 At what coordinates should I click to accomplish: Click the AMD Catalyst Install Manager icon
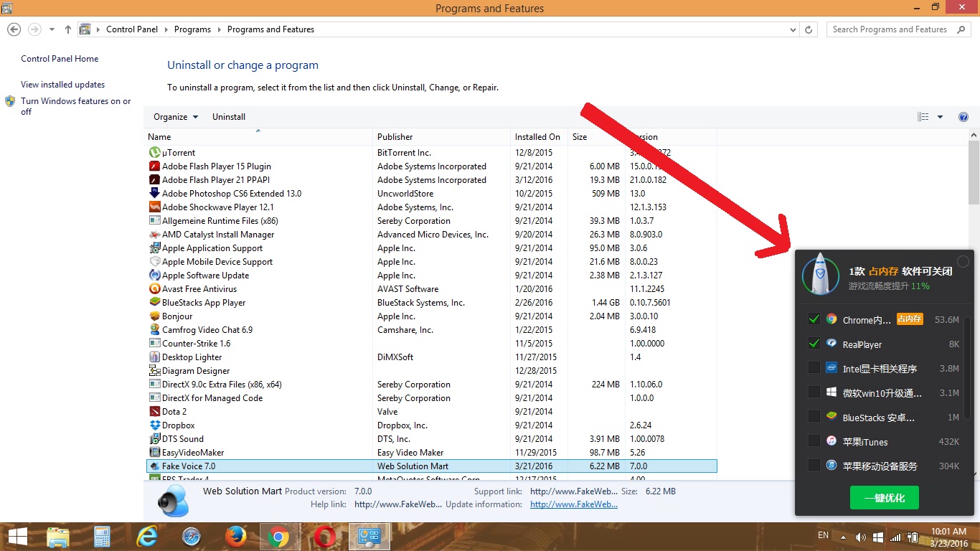coord(154,234)
